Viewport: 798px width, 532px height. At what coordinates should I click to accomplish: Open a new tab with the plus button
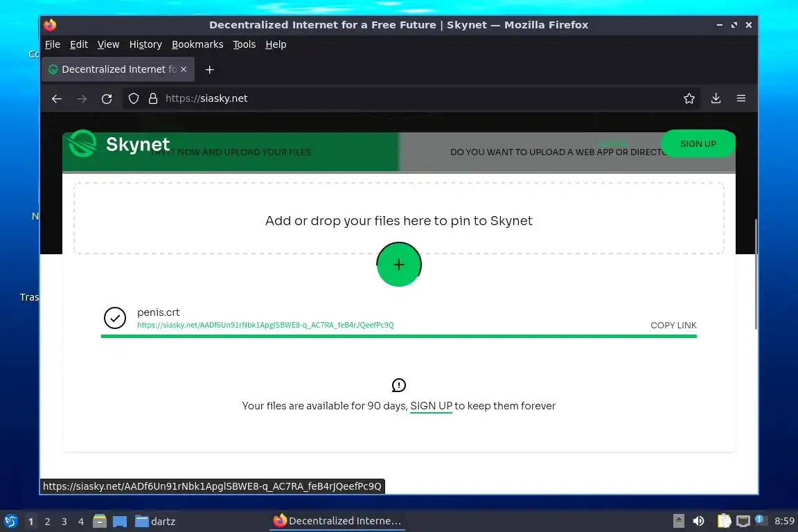(209, 70)
